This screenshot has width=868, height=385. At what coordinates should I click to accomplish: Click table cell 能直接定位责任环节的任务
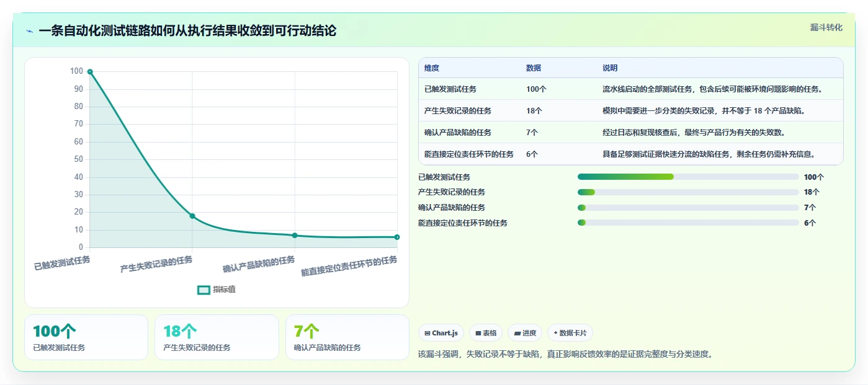pyautogui.click(x=469, y=154)
